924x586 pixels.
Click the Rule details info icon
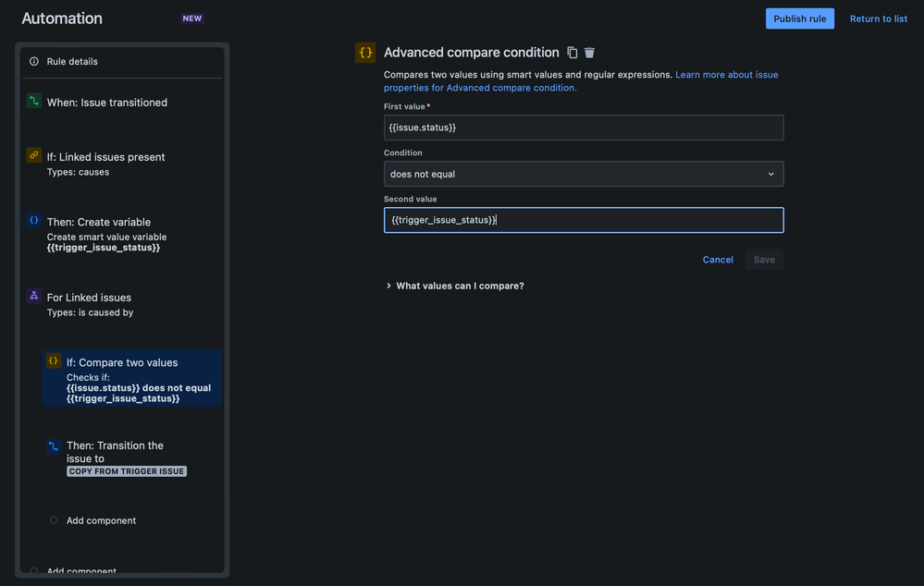(x=34, y=61)
